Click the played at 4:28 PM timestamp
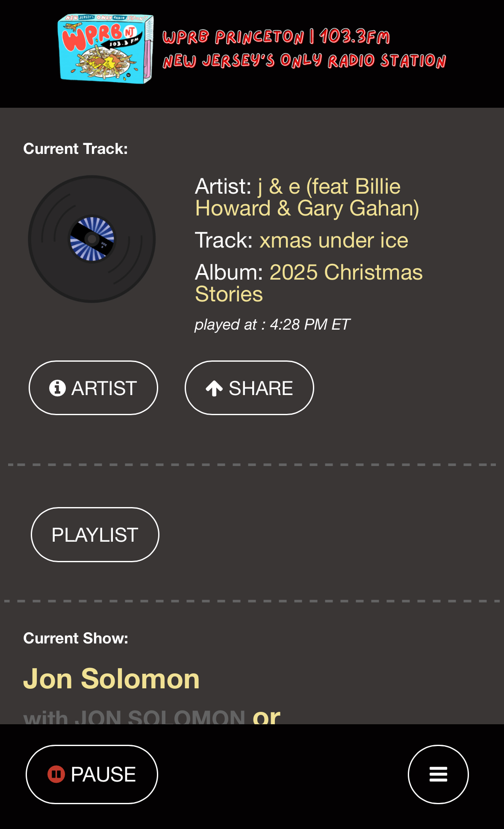The image size is (504, 829). click(x=272, y=325)
